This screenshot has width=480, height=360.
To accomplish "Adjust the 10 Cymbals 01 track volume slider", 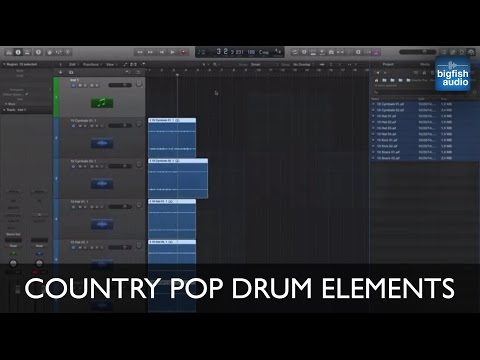I will 120,126.
